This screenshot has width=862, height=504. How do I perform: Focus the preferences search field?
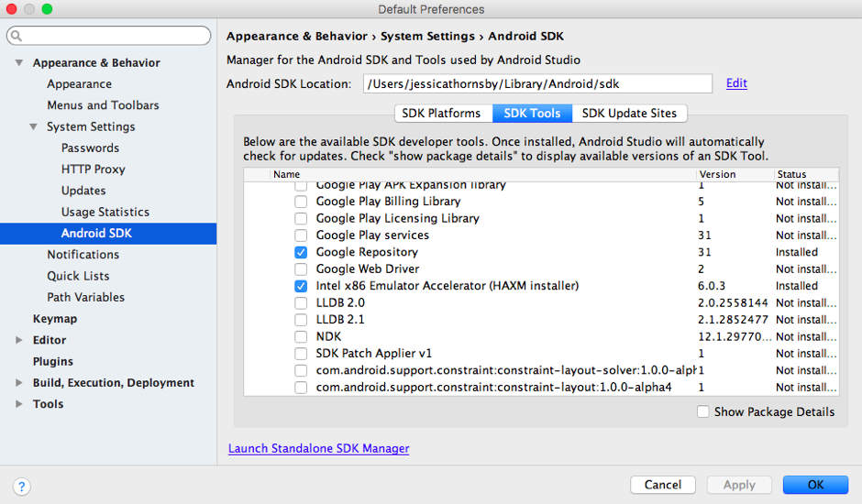[x=109, y=36]
